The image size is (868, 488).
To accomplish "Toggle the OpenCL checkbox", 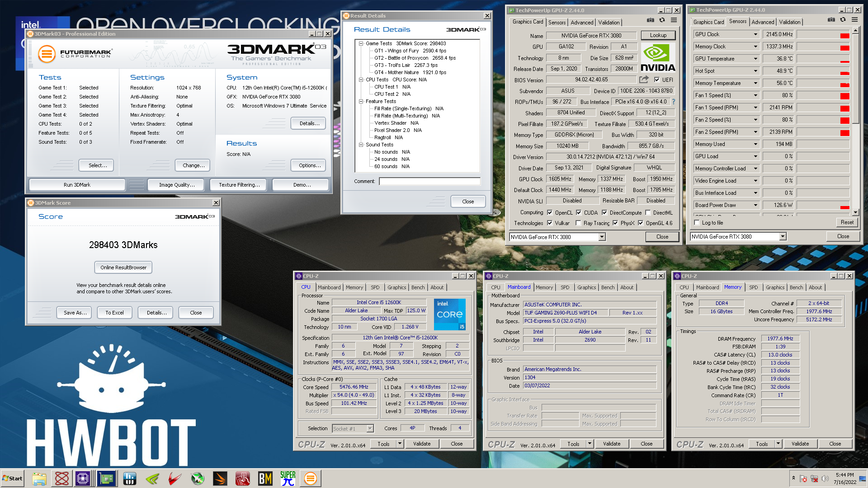I will point(550,213).
